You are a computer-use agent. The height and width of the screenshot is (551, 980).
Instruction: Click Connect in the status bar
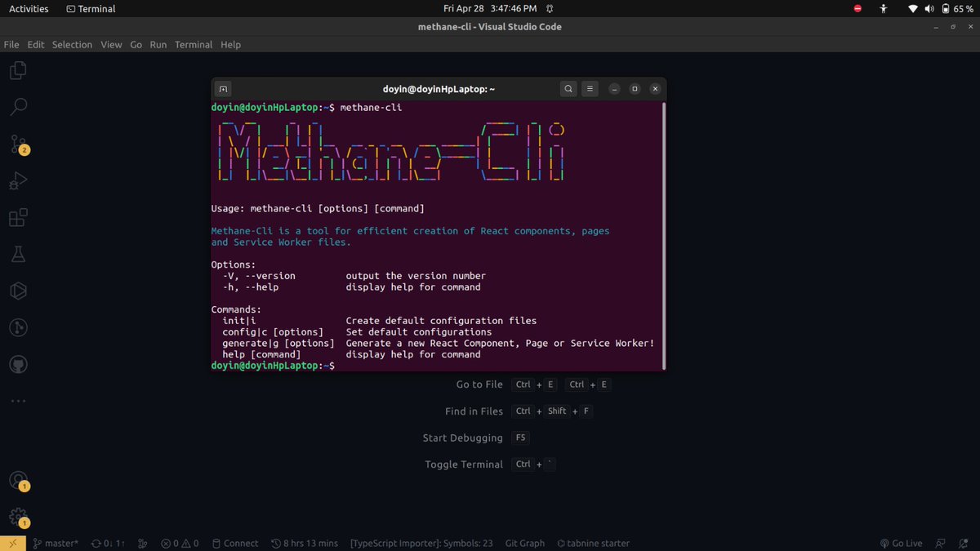[235, 543]
